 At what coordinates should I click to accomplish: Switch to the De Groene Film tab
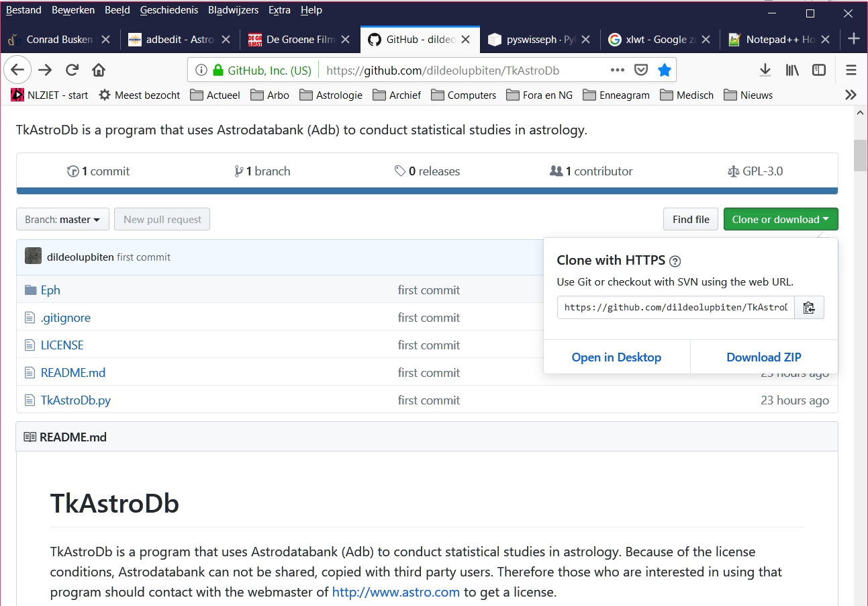point(299,40)
